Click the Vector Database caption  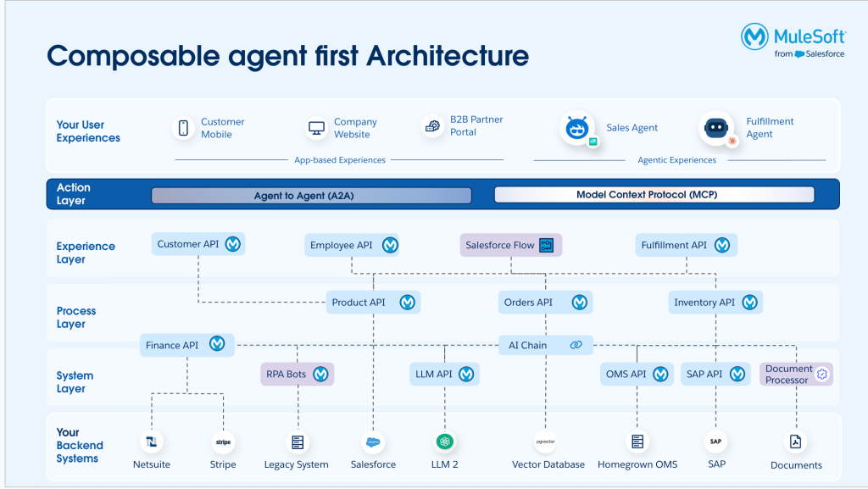tap(548, 464)
